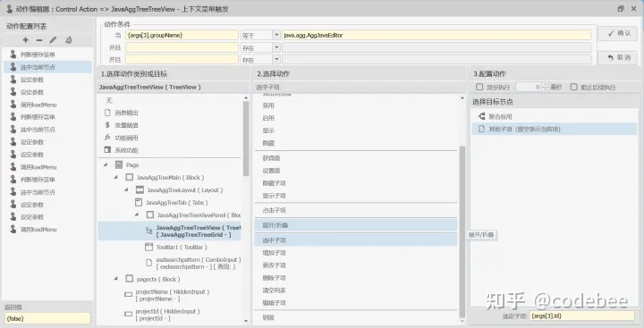Click the 取消 cancel button
The image size is (644, 328).
tap(618, 58)
